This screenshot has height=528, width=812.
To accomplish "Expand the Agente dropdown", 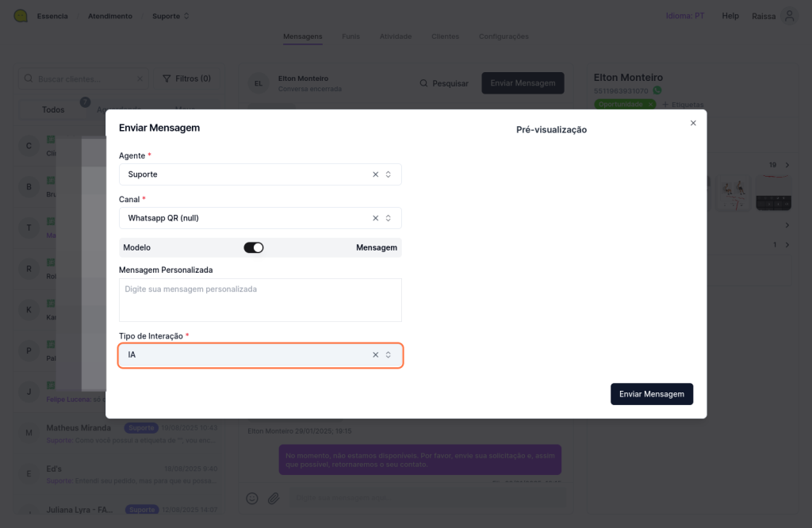I will click(x=389, y=174).
